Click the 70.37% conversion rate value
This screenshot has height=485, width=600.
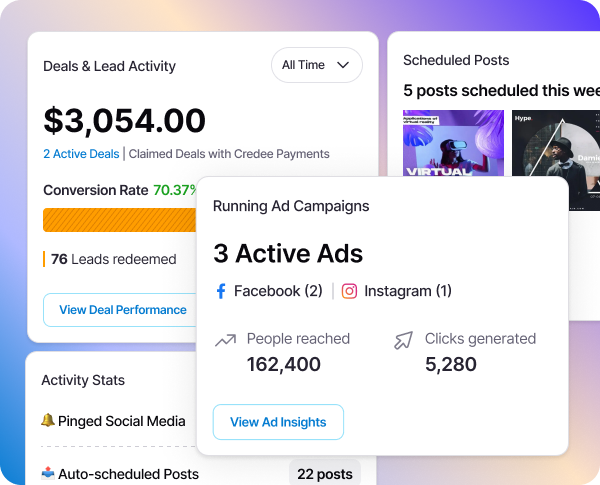[x=174, y=190]
